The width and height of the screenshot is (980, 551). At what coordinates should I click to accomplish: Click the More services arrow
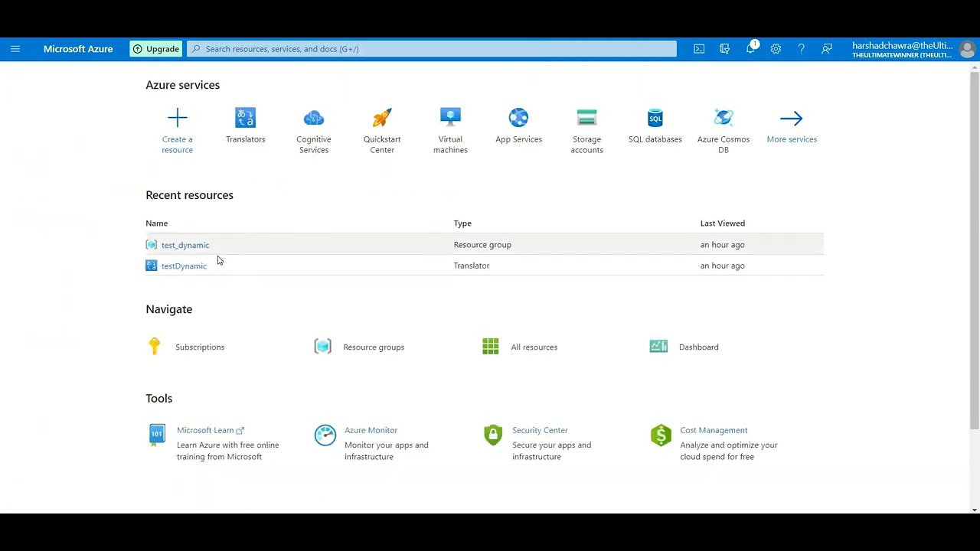792,118
